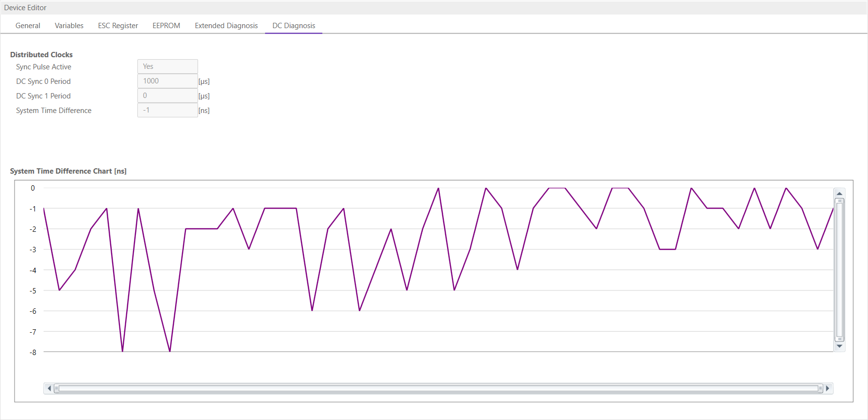Click the left grip of horizontal scrollbar
Viewport: 868px width, 420px height.
[57, 388]
